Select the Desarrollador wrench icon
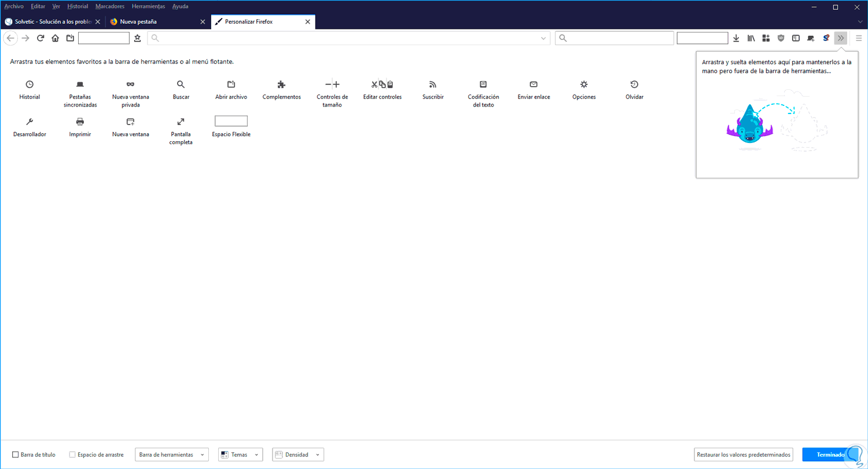The height and width of the screenshot is (469, 868). pyautogui.click(x=30, y=122)
